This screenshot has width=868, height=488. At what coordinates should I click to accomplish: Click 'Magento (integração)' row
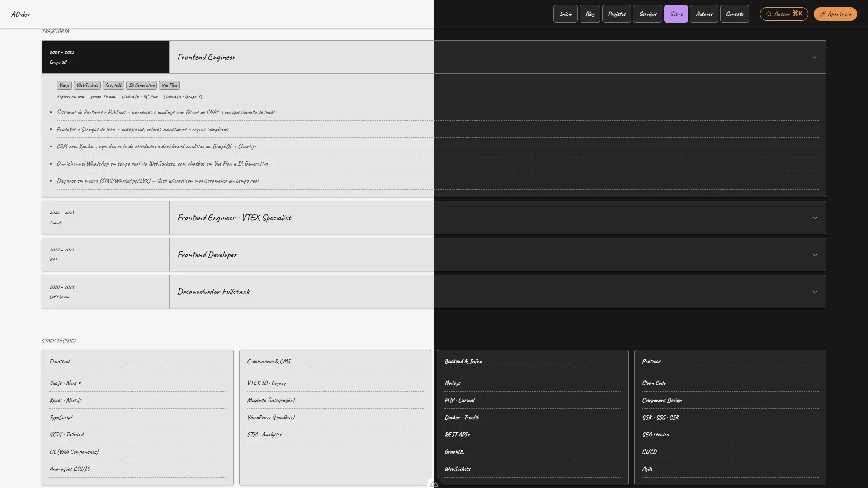[335, 400]
